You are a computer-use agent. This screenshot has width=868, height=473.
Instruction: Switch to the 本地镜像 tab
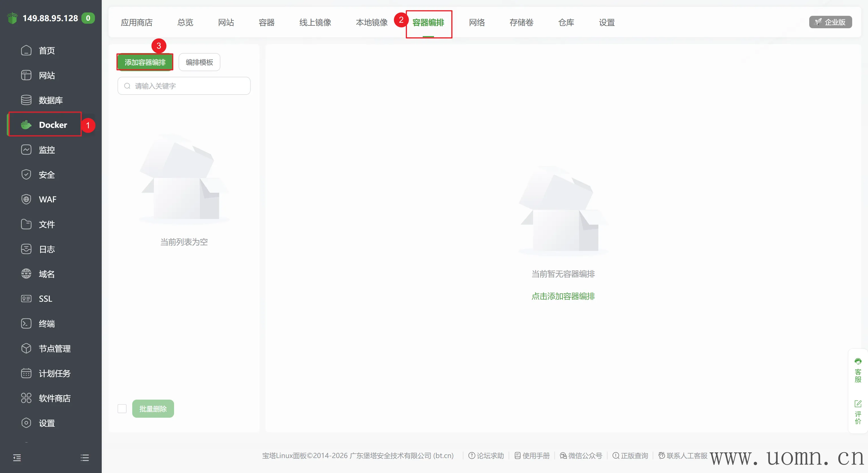coord(371,23)
